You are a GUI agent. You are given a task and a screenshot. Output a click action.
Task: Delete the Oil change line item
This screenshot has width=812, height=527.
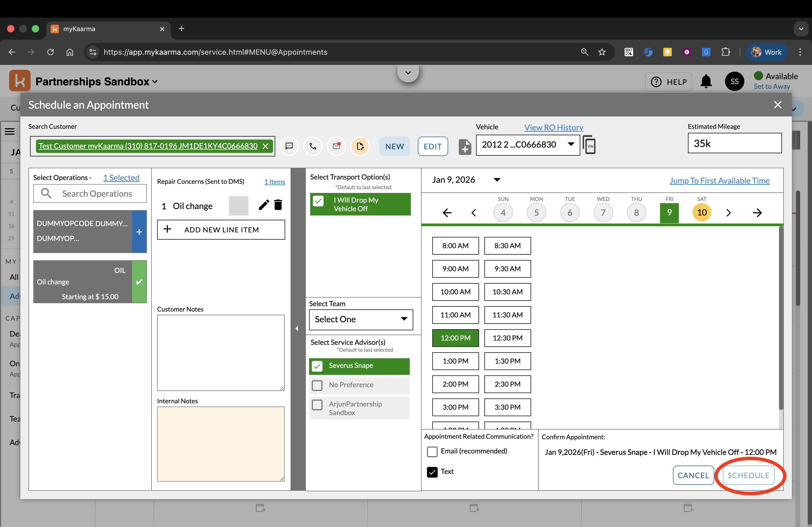278,205
